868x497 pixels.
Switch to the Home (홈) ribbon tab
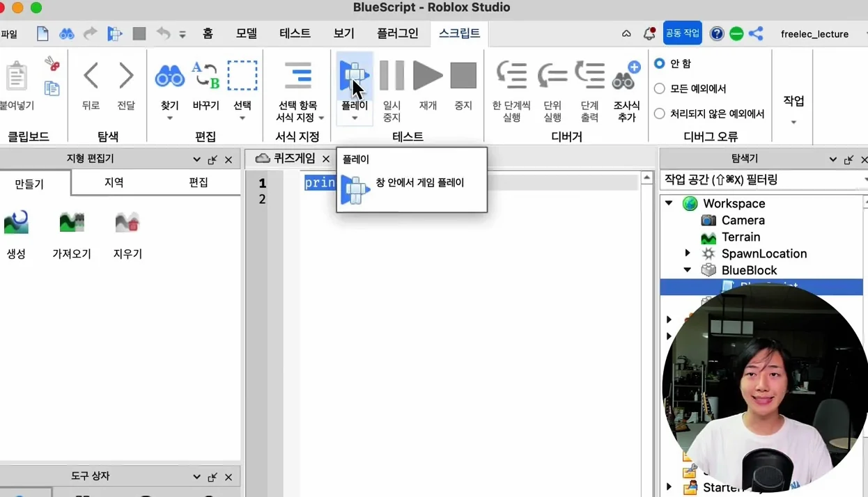coord(208,33)
